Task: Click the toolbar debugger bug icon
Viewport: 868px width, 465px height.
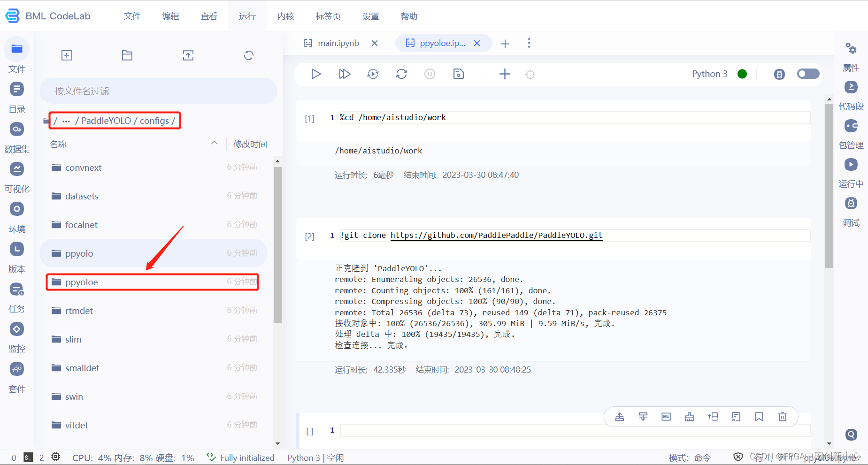Action: 779,74
